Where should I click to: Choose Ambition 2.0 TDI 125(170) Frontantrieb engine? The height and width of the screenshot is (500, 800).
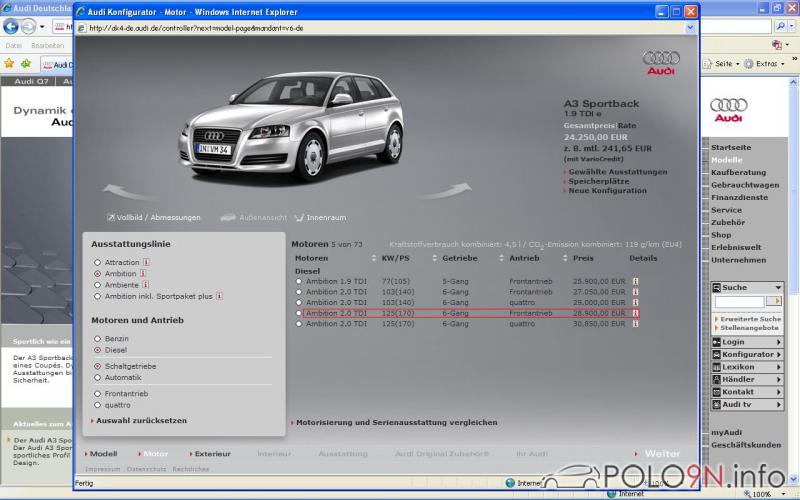coord(299,313)
